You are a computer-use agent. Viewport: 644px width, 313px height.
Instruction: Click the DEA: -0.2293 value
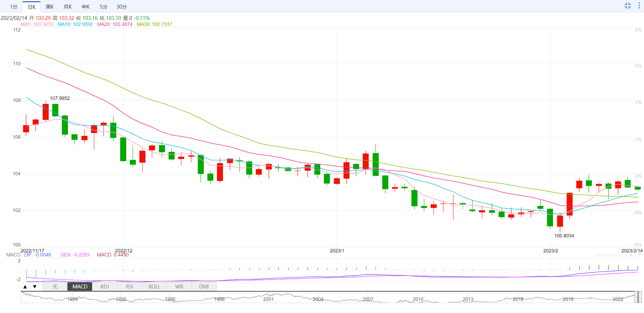pyautogui.click(x=75, y=255)
